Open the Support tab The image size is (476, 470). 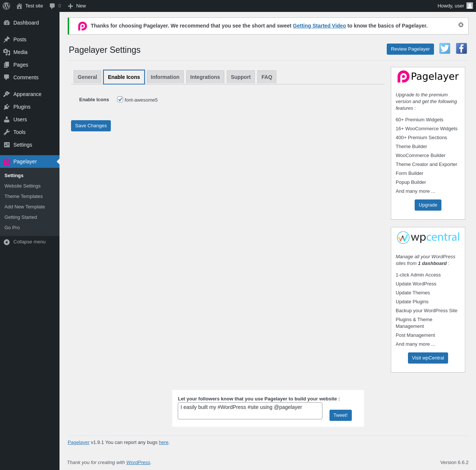tap(241, 77)
